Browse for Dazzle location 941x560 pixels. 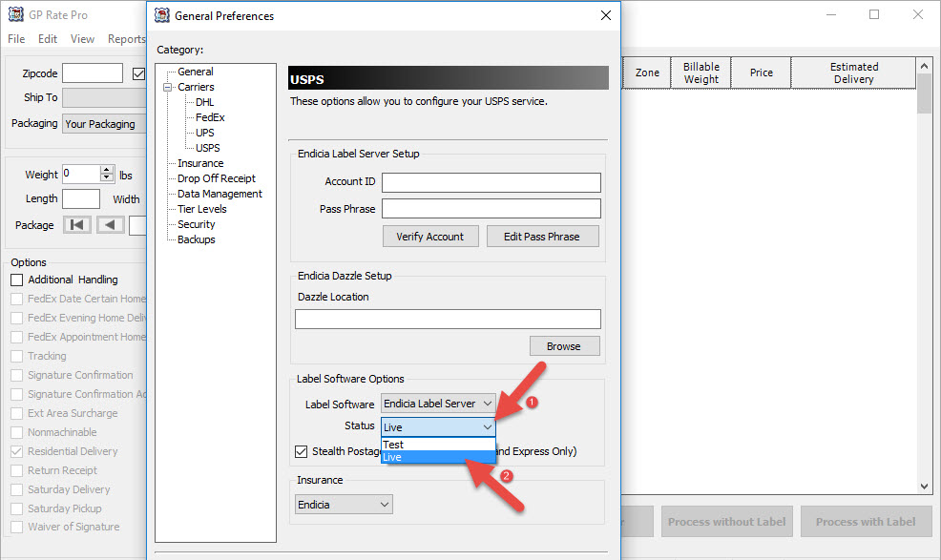(564, 346)
